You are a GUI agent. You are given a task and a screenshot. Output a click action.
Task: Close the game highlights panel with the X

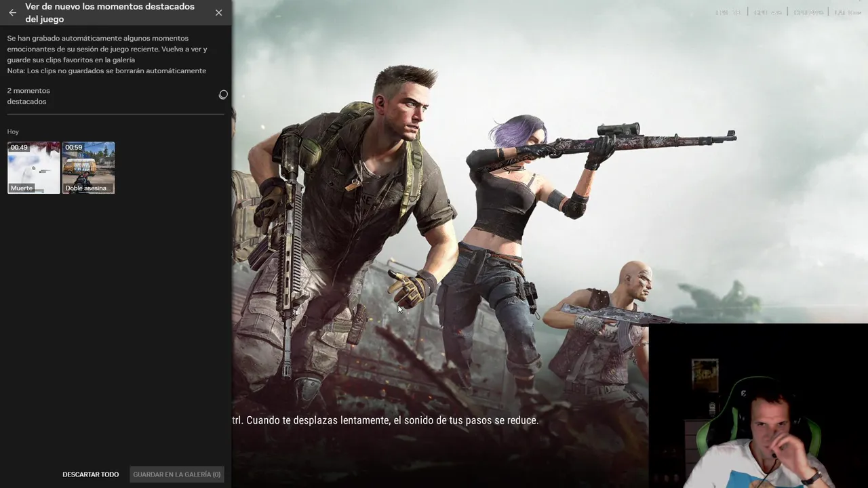coord(218,13)
